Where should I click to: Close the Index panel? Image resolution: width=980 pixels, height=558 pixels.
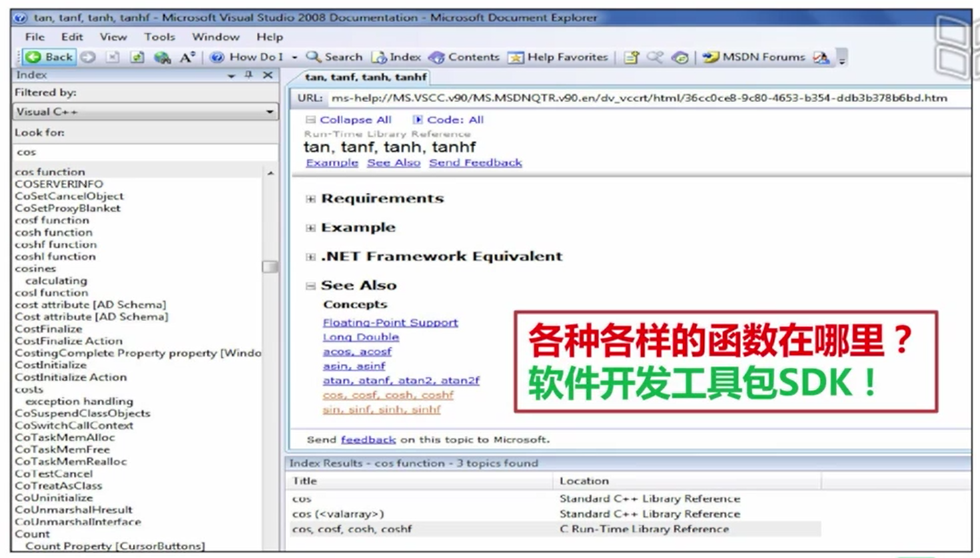pos(268,75)
